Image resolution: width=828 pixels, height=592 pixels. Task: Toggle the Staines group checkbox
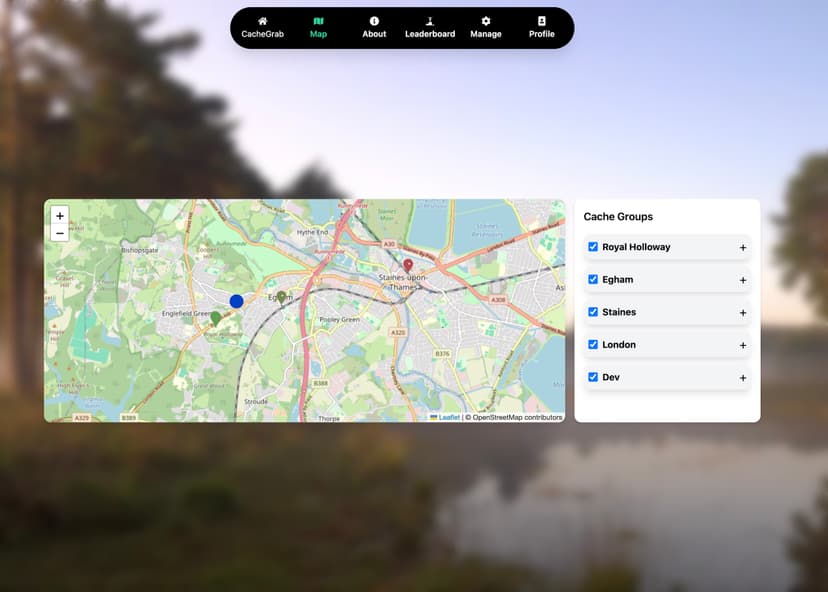pyautogui.click(x=593, y=312)
